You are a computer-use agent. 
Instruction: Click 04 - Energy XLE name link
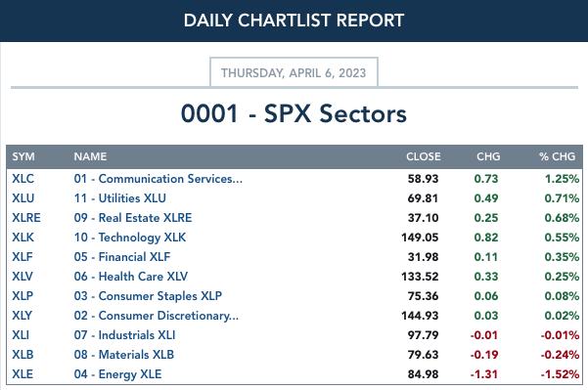pyautogui.click(x=117, y=374)
